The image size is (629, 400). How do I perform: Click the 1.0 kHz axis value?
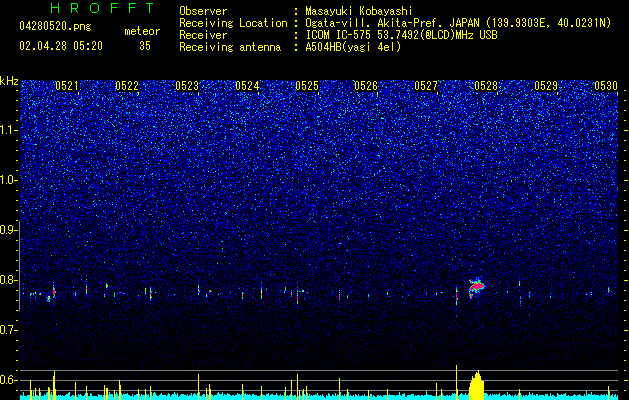point(9,180)
